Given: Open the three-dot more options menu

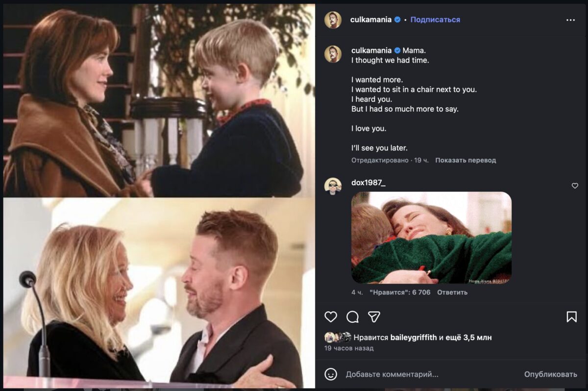Looking at the screenshot, I should (570, 20).
